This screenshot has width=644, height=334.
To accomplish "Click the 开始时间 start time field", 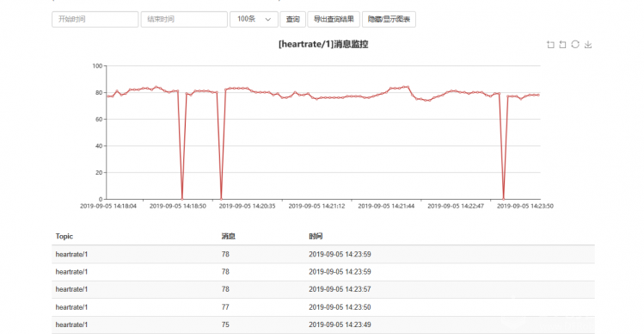I will tap(95, 19).
